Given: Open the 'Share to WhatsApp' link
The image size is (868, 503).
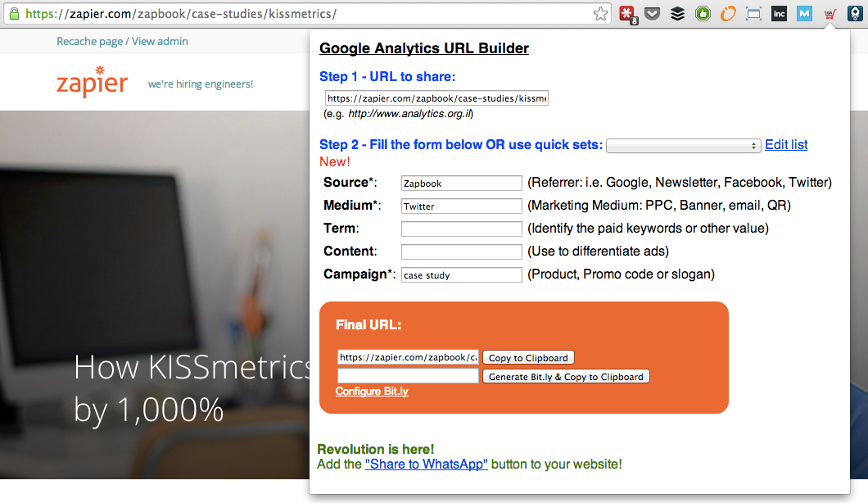Looking at the screenshot, I should click(427, 464).
